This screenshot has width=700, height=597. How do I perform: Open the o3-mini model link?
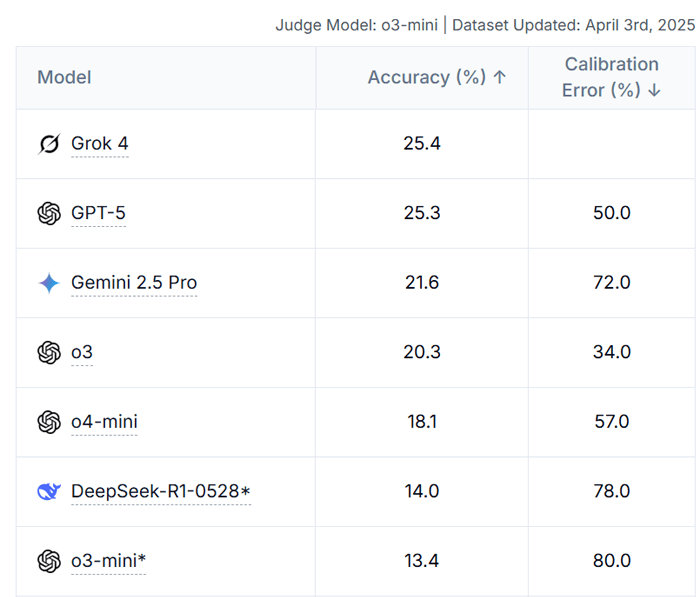(108, 561)
